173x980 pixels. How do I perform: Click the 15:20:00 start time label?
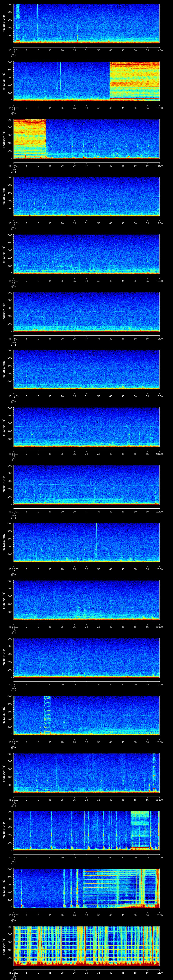click(13, 454)
